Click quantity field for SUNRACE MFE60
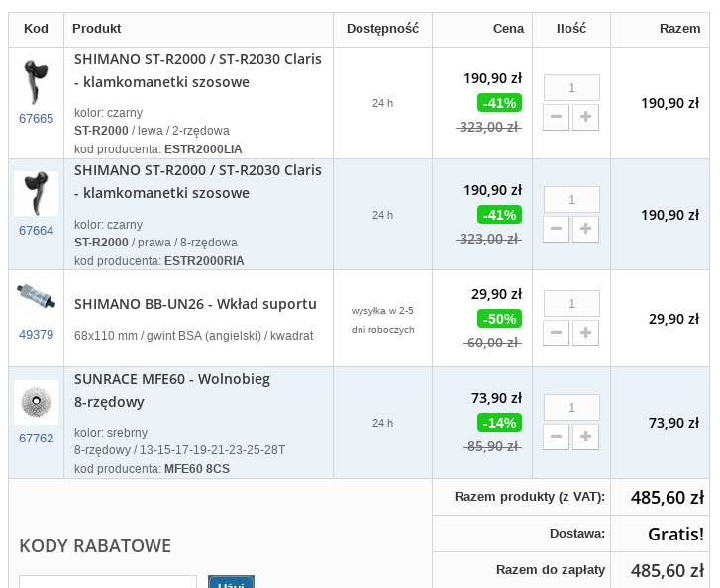720x588 pixels. [x=571, y=407]
